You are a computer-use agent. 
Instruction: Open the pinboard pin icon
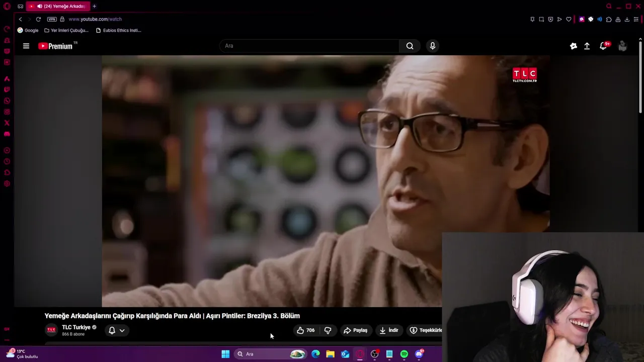[532, 19]
